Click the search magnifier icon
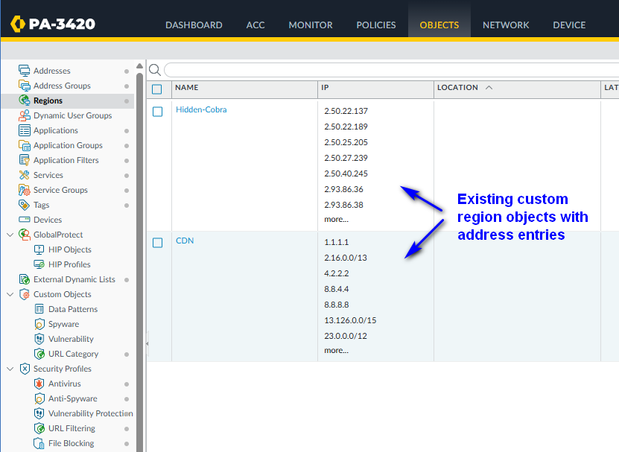This screenshot has height=452, width=619. (155, 70)
